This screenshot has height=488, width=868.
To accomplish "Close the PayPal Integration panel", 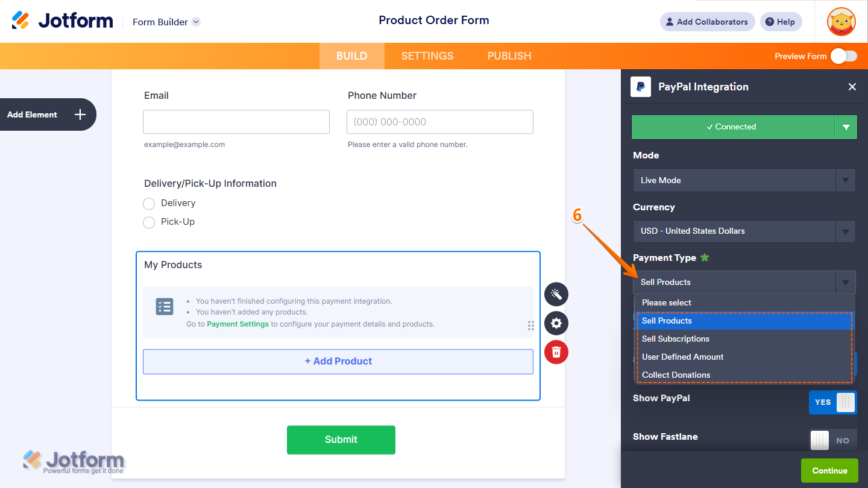I will coord(852,87).
